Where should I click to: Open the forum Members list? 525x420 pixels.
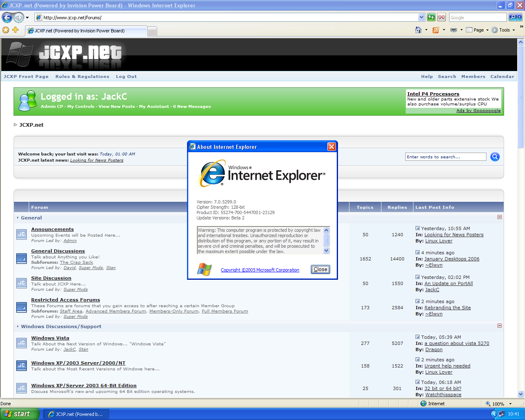tap(473, 77)
